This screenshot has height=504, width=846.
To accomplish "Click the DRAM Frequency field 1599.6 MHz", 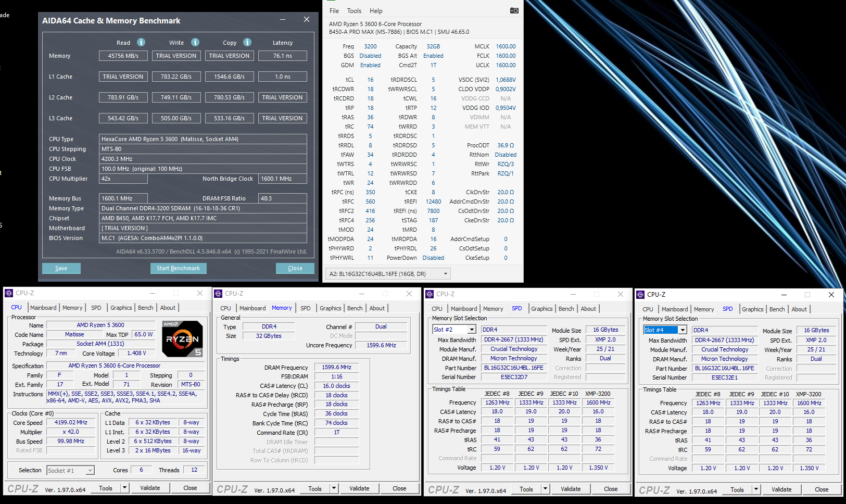I will tap(336, 367).
